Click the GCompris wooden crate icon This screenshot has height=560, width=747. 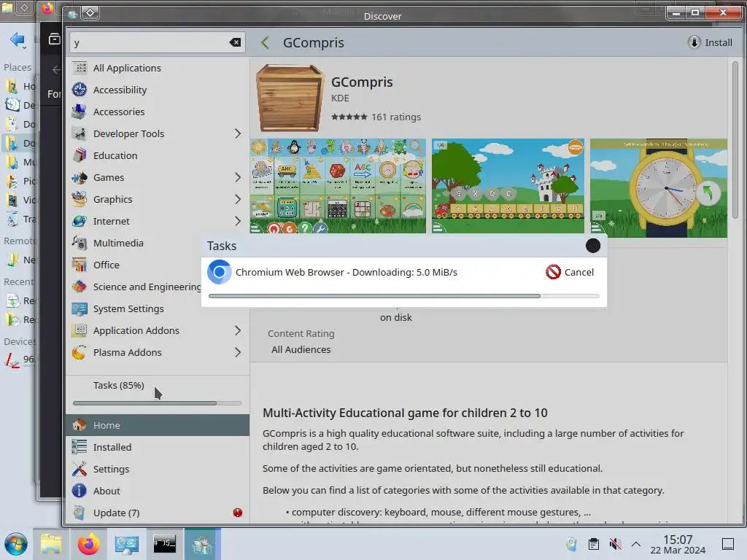point(290,98)
